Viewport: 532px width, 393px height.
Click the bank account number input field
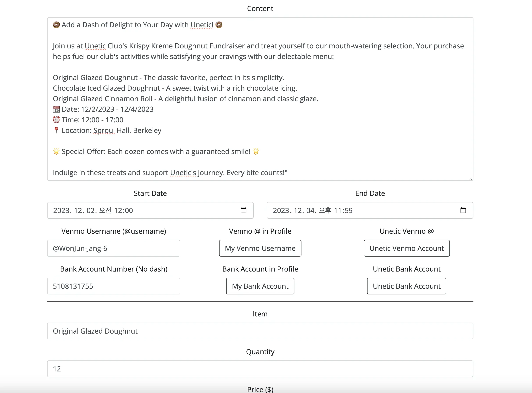coord(114,286)
